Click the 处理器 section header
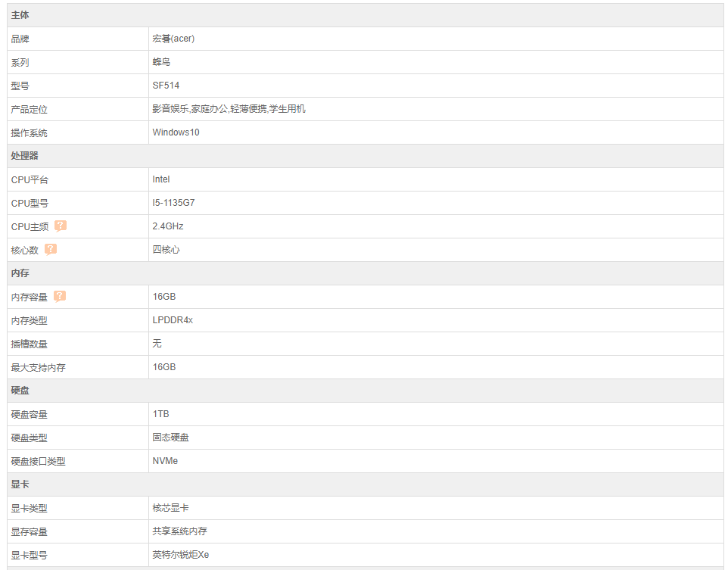Screen dimensions: 728x570 [25, 156]
